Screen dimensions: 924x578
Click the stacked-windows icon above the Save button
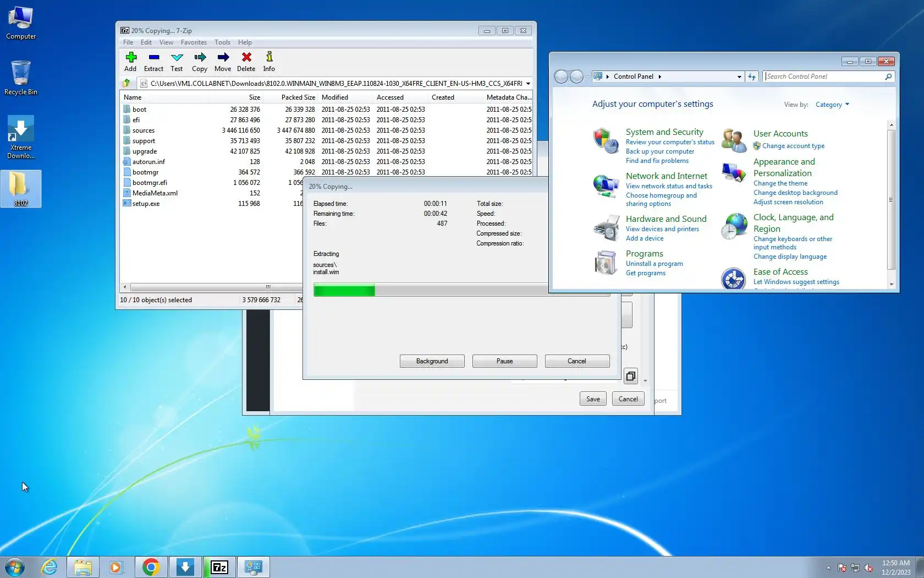pos(631,376)
